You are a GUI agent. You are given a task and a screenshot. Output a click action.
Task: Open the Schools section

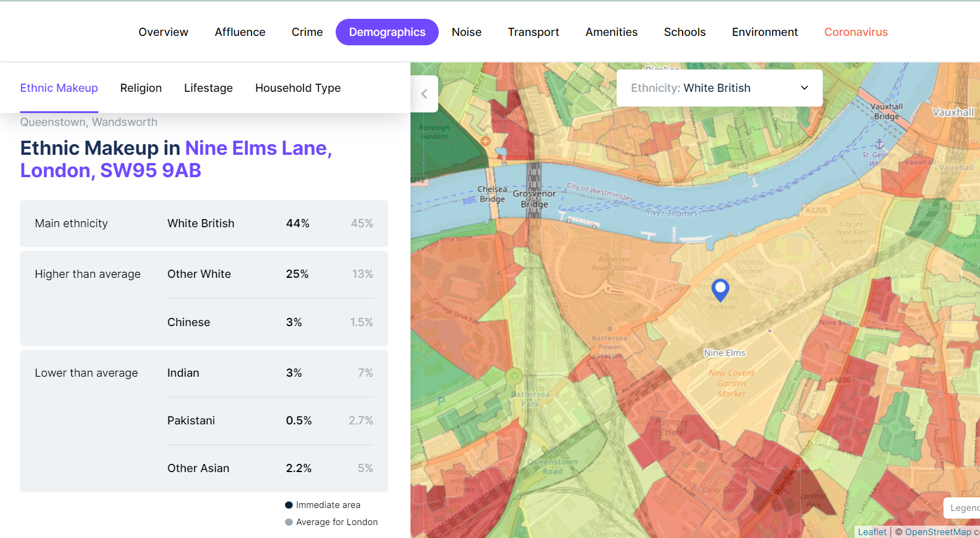pos(684,32)
